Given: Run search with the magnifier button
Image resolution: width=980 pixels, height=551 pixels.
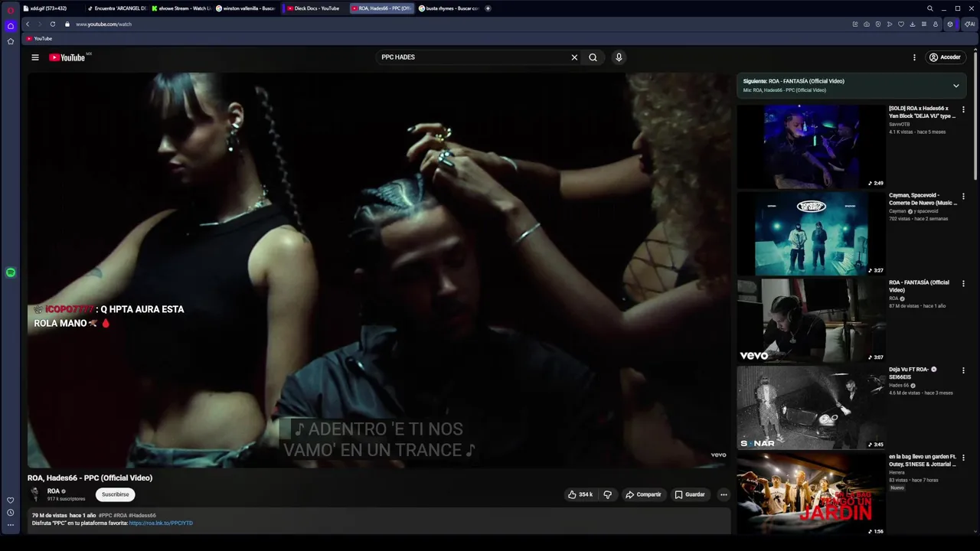Looking at the screenshot, I should 593,57.
